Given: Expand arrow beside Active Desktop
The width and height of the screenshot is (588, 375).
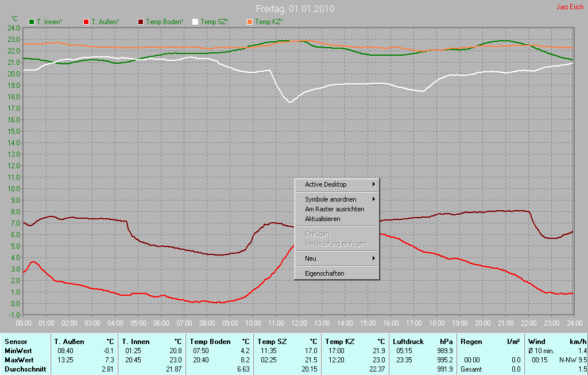Looking at the screenshot, I should point(374,184).
